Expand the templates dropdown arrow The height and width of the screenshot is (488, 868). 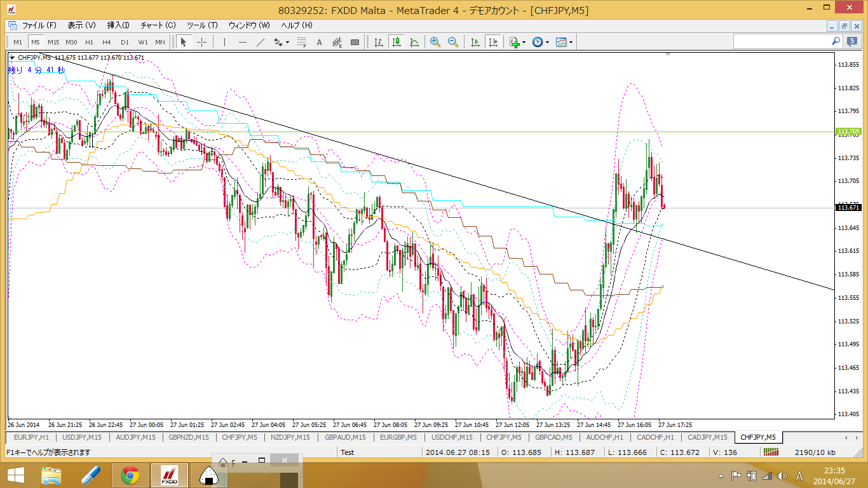pos(571,43)
